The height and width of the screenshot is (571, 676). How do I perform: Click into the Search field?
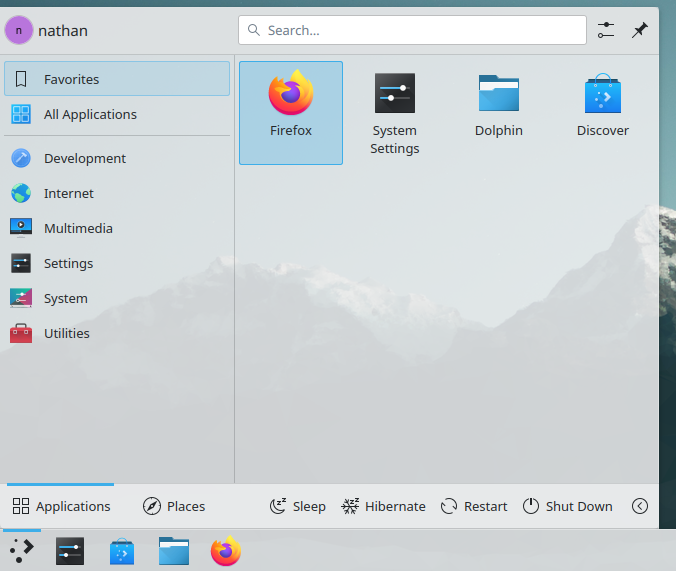point(412,30)
